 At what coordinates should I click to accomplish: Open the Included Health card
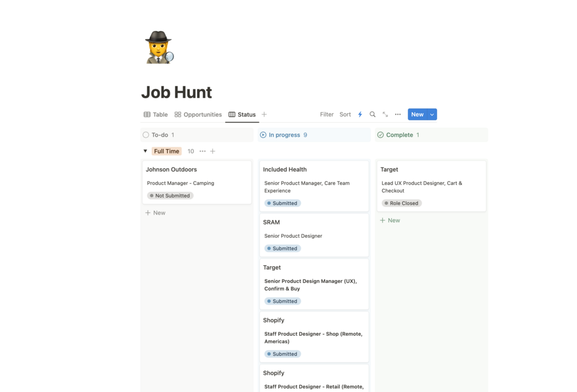point(314,186)
